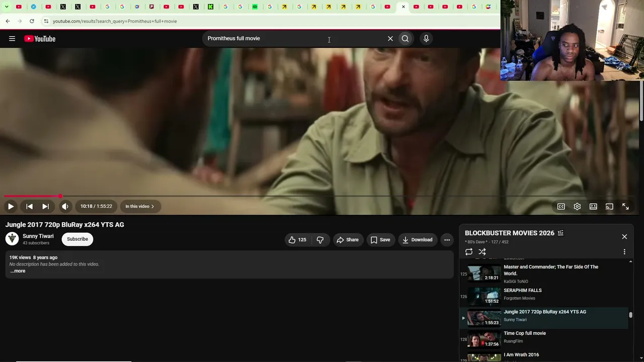Image resolution: width=644 pixels, height=362 pixels.
Task: Toggle shuffle playlist
Action: (482, 252)
